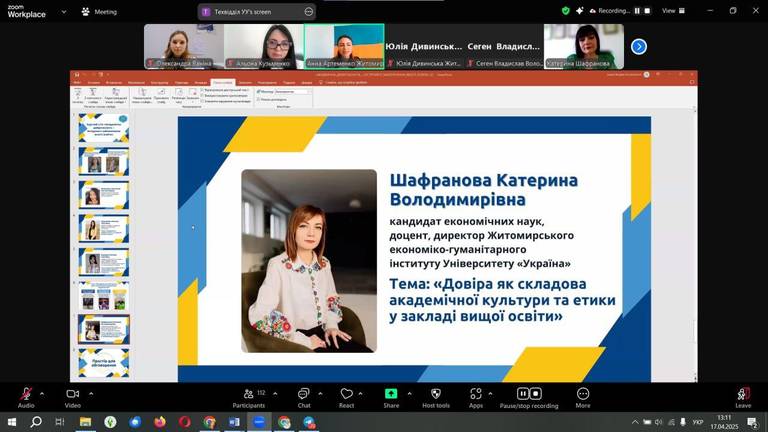Expand the Participants options arrow
The width and height of the screenshot is (768, 432).
point(273,393)
